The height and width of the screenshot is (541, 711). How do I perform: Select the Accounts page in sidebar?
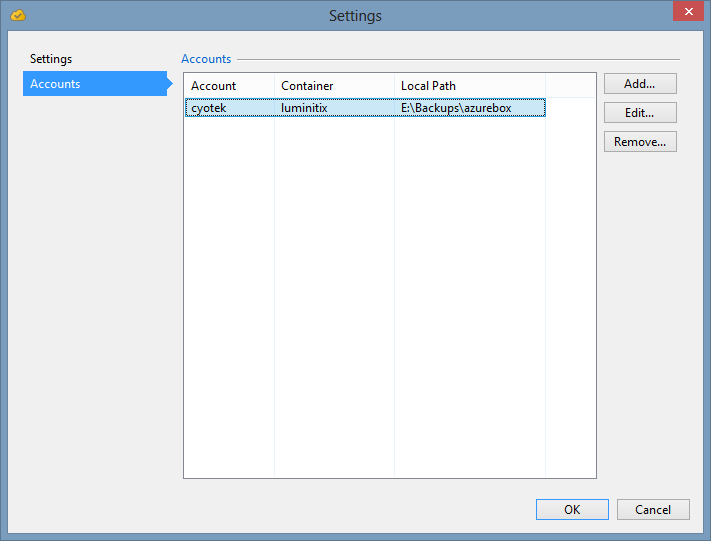(x=95, y=83)
